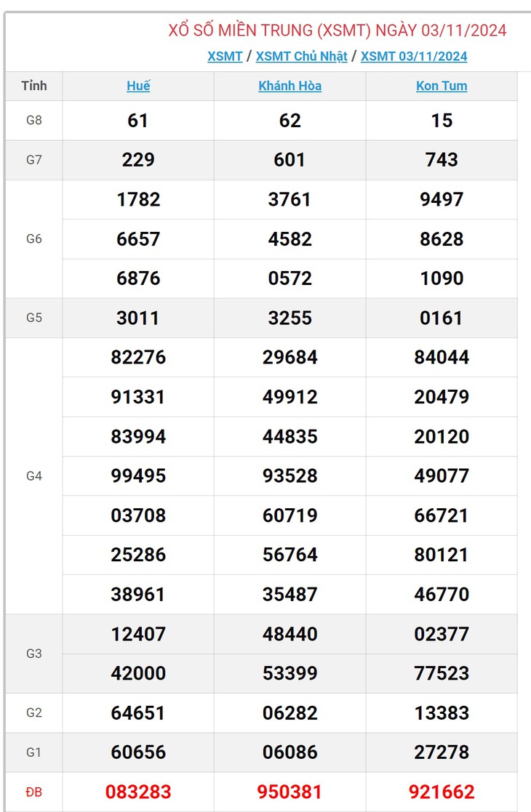Open the XSMT 03/11/2024 breadcrumb link
Screen dimensions: 531x812
point(414,56)
